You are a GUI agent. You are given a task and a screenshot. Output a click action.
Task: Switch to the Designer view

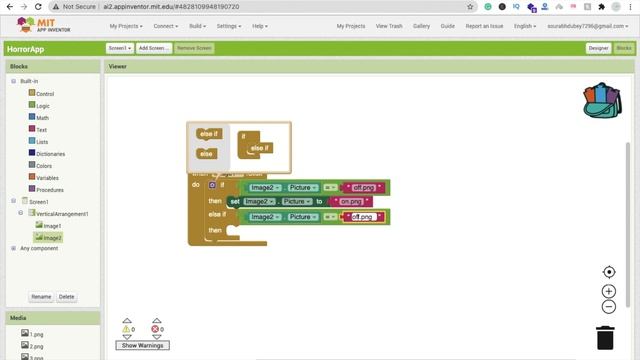point(598,48)
